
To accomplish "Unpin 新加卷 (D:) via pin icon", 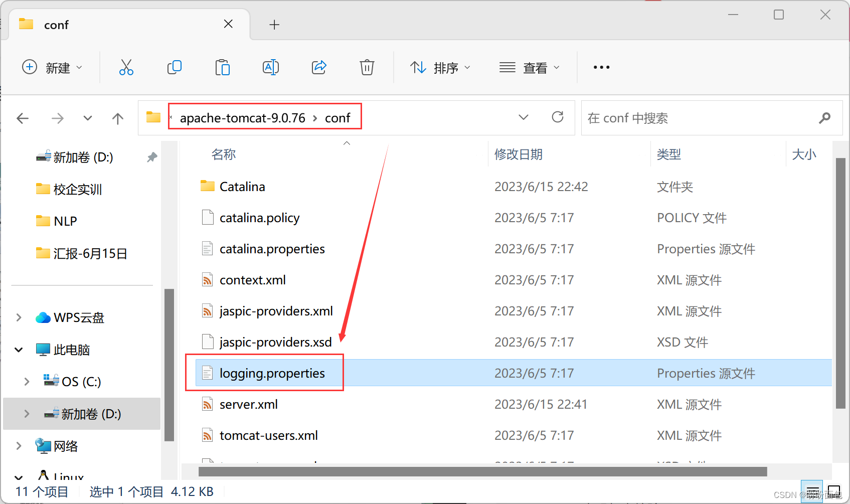I will (x=152, y=157).
